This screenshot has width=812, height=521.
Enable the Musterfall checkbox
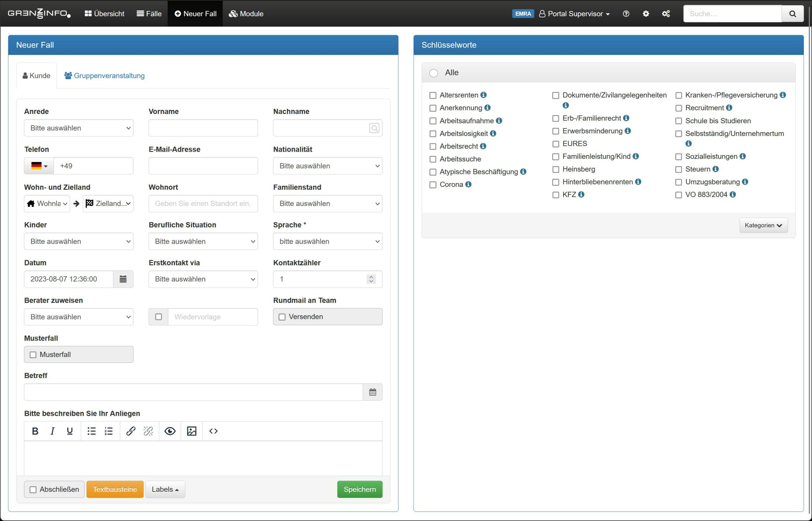(x=33, y=355)
